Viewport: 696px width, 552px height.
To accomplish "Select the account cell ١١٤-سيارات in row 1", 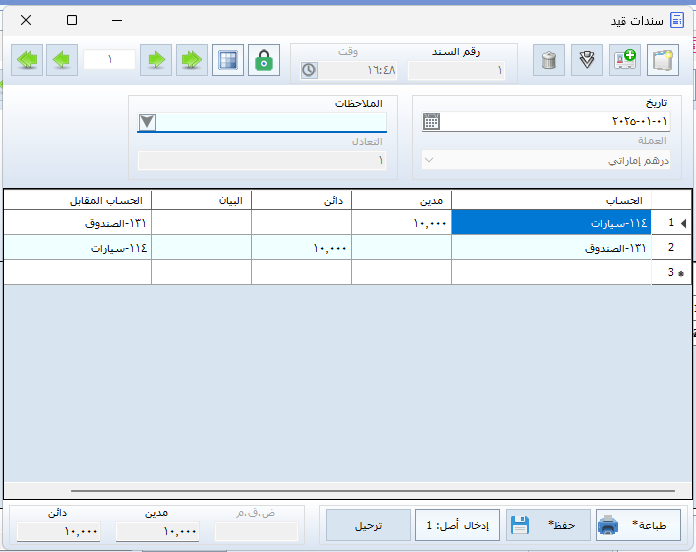I will (551, 223).
